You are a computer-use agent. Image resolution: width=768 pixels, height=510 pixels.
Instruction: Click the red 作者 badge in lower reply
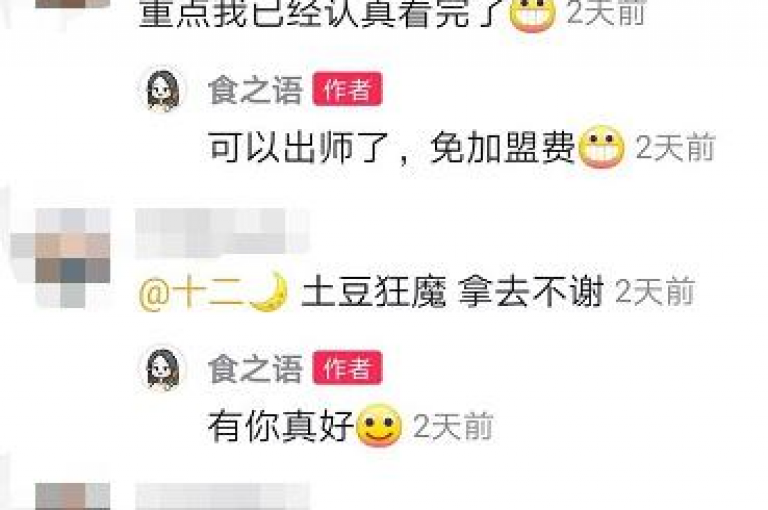coord(348,367)
